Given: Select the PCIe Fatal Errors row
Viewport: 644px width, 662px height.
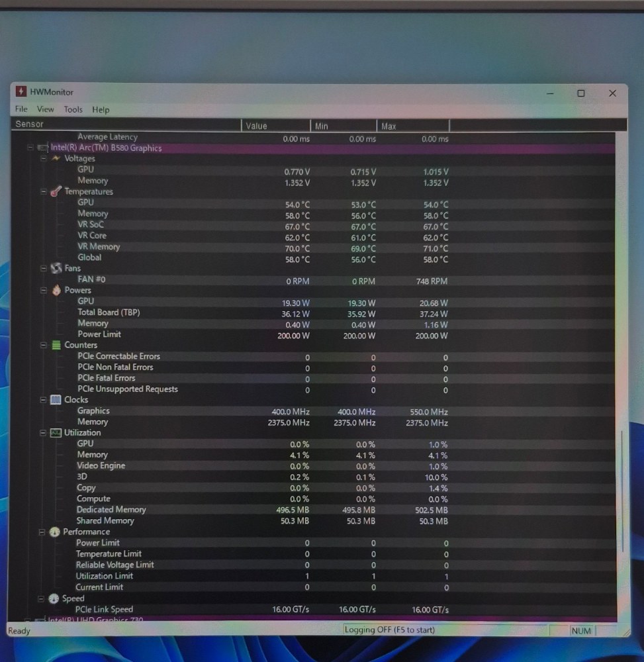Looking at the screenshot, I should tap(313, 379).
